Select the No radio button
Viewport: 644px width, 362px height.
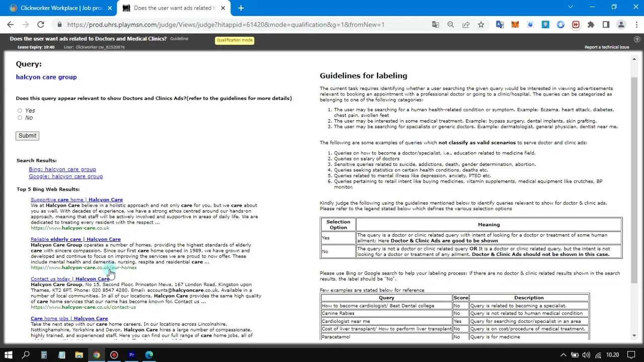point(20,118)
